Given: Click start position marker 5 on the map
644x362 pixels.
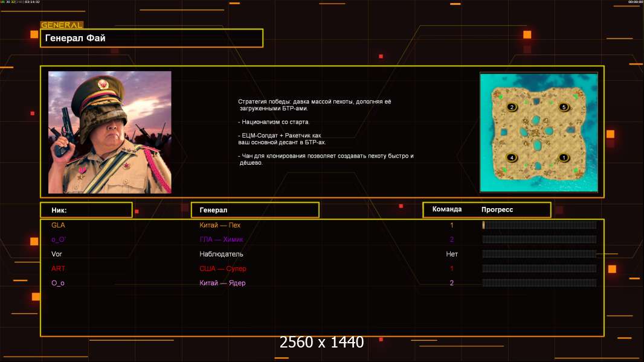Looking at the screenshot, I should 564,107.
